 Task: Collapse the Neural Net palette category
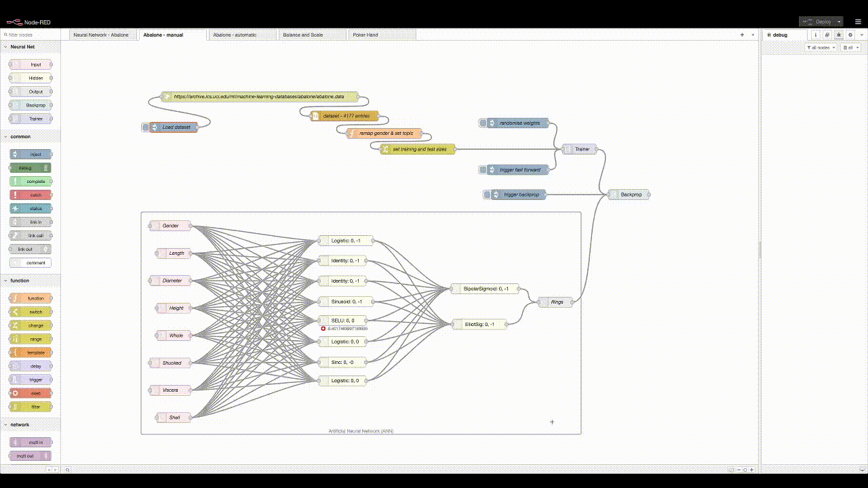click(x=31, y=47)
